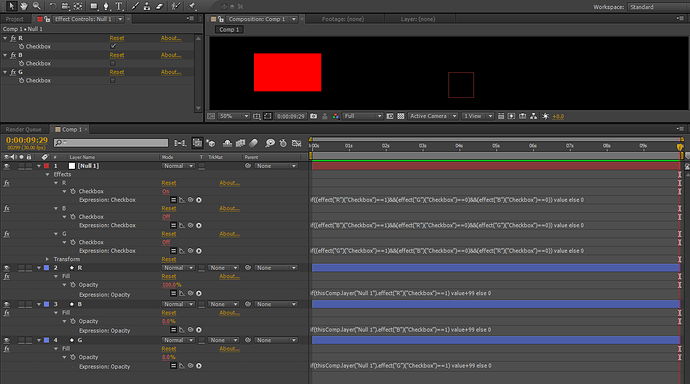Click the Null 1 red label color swatch
The height and width of the screenshot is (384, 690).
pyautogui.click(x=47, y=166)
